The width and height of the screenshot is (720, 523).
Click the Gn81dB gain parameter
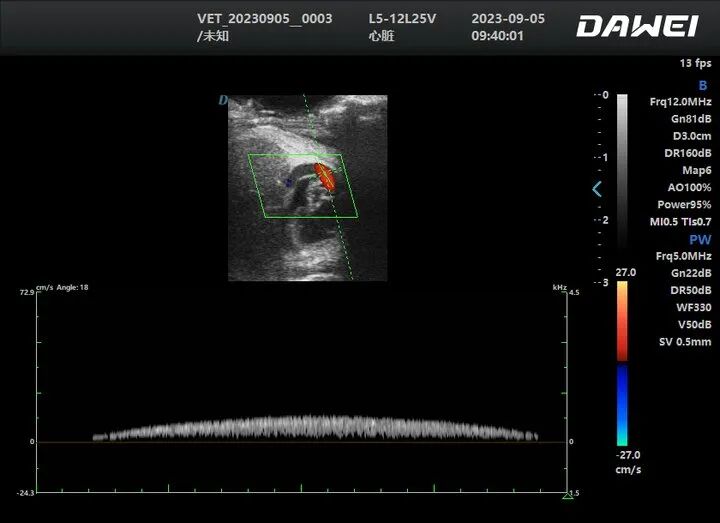(691, 119)
